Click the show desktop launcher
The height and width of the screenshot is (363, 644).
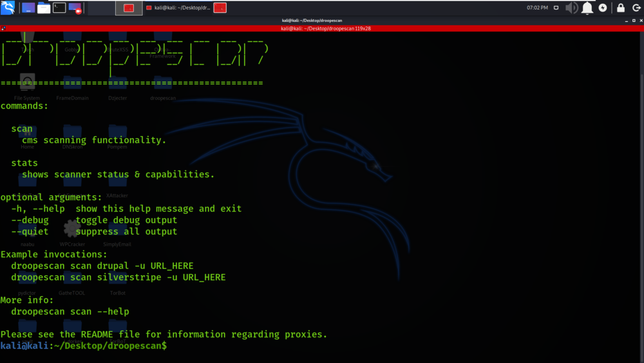28,8
